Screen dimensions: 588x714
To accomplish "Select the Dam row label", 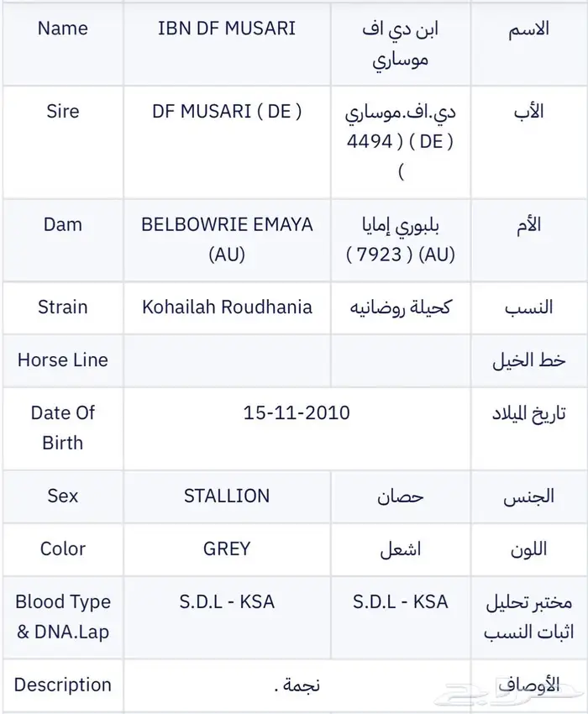I will click(x=62, y=224).
